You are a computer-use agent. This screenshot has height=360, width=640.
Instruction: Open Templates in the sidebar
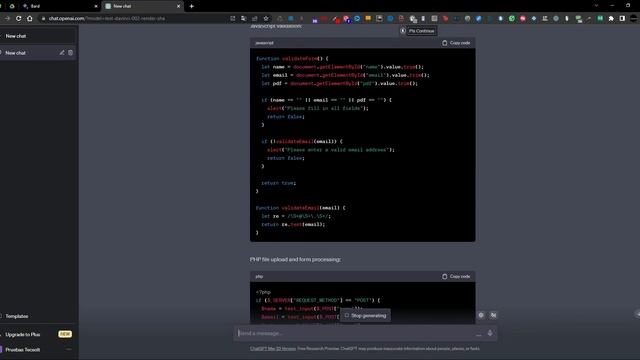[38, 316]
